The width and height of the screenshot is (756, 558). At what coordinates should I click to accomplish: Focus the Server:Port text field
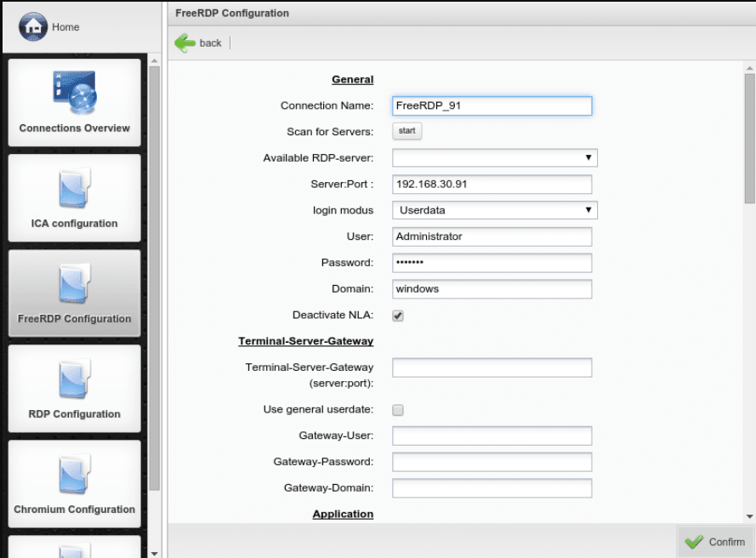coord(492,184)
